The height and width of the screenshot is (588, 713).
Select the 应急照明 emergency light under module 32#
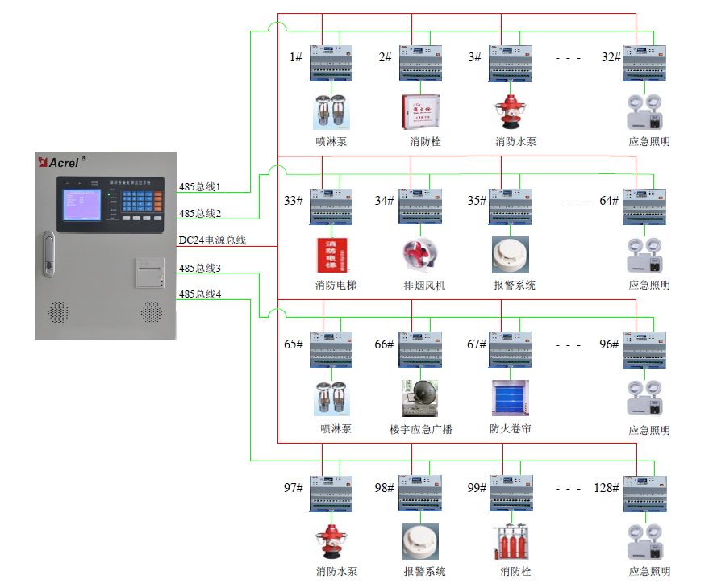[645, 112]
